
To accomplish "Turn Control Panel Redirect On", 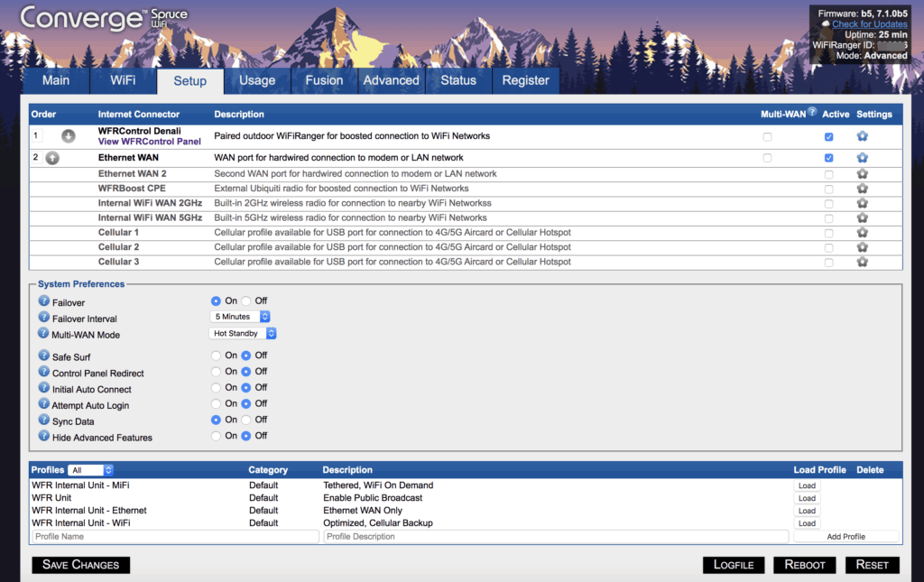I will click(217, 372).
